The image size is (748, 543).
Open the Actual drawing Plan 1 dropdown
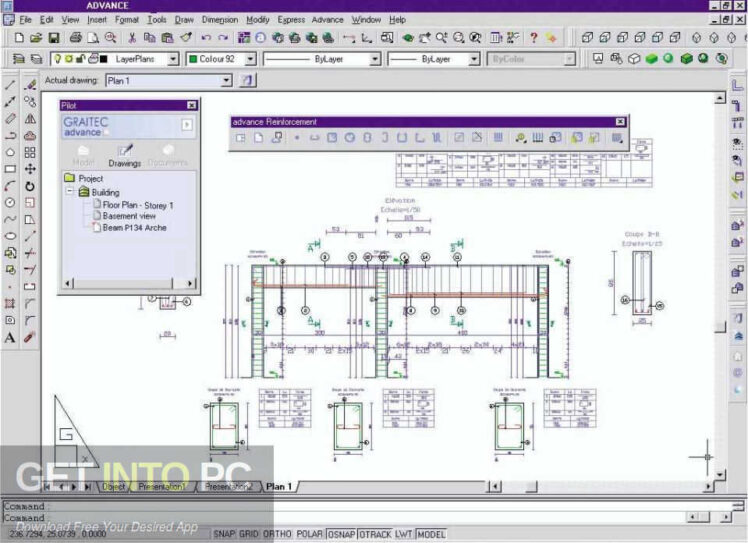pyautogui.click(x=227, y=80)
